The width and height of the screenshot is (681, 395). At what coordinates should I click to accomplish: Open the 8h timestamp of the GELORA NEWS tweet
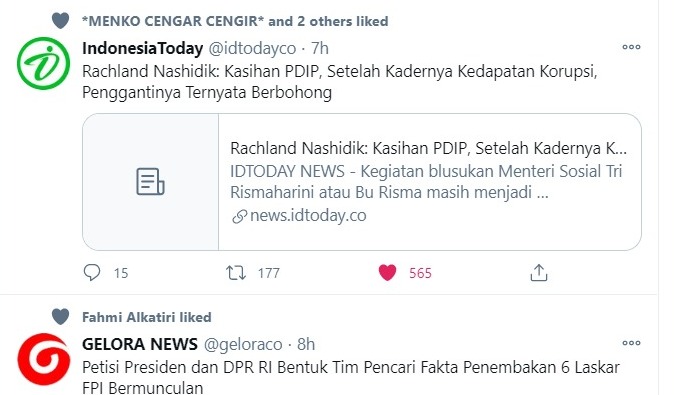(x=306, y=344)
